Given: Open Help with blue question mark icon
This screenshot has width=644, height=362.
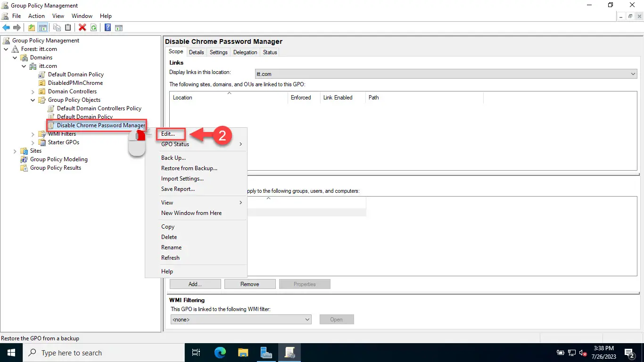Looking at the screenshot, I should point(108,27).
